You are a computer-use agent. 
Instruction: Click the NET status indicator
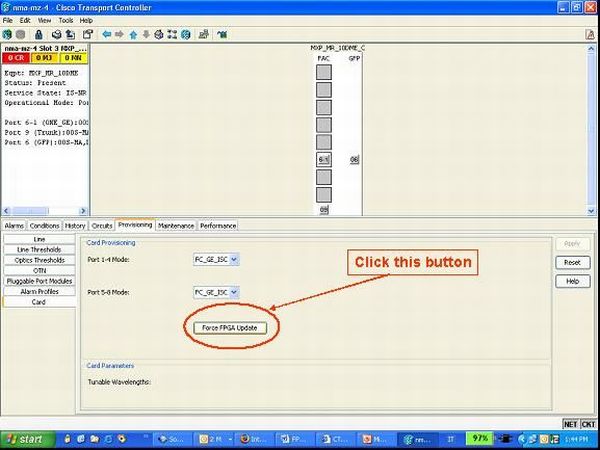coord(570,424)
